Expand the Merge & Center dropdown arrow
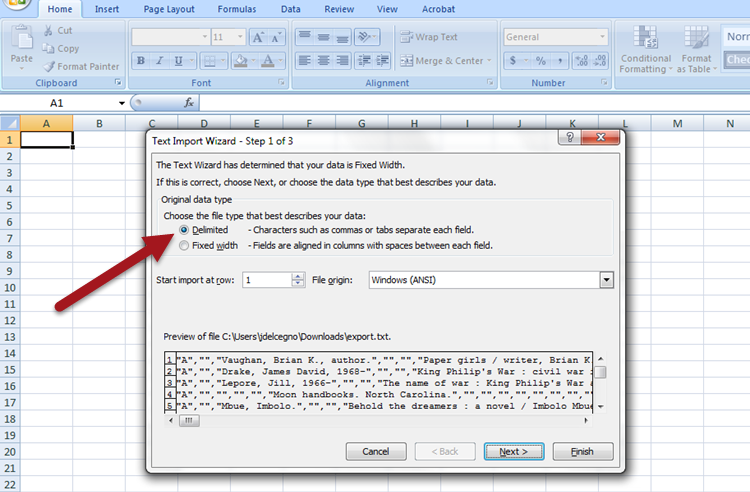 click(x=489, y=61)
